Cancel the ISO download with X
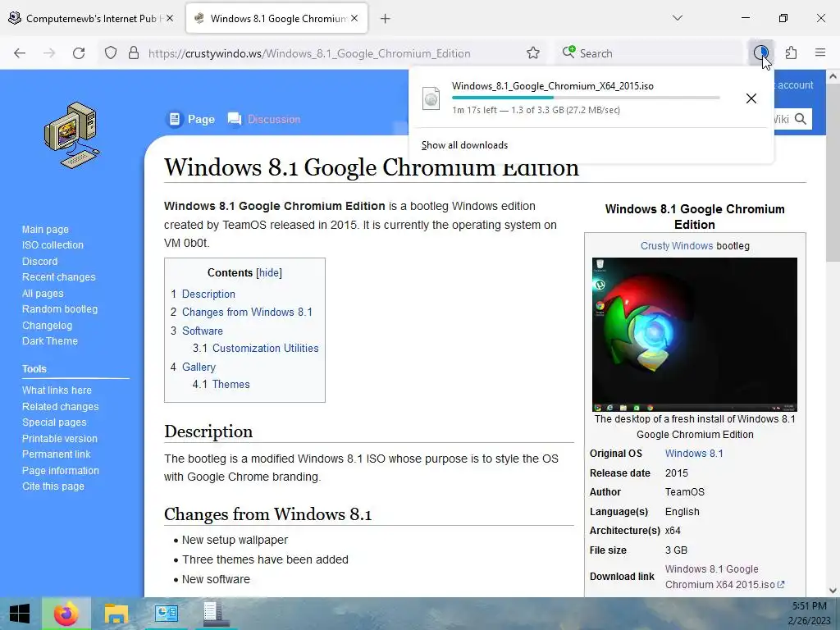The height and width of the screenshot is (630, 840). click(x=751, y=98)
